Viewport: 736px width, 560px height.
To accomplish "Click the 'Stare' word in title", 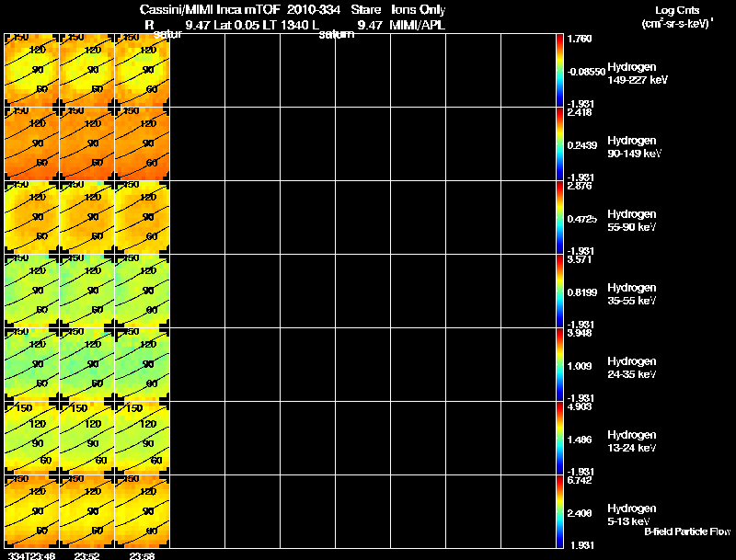I will point(365,9).
